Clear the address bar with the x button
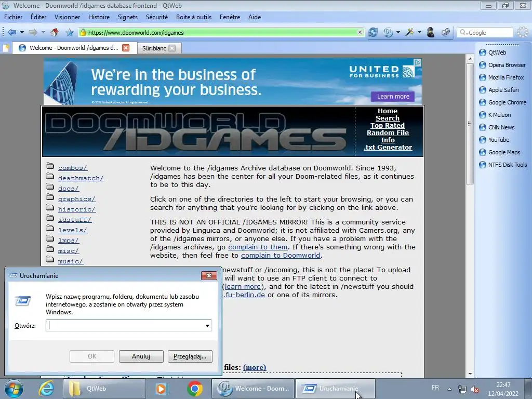532x399 pixels. 360,32
